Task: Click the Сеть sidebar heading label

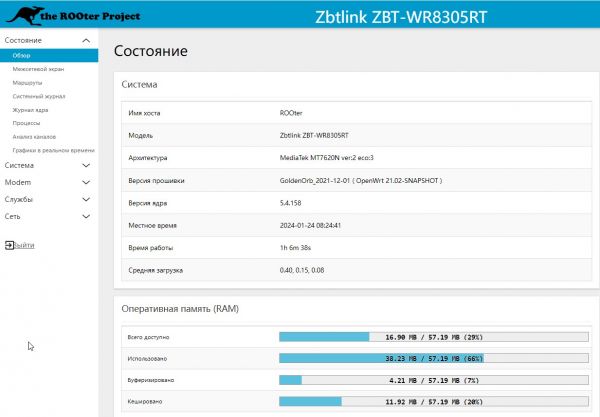Action: point(12,217)
